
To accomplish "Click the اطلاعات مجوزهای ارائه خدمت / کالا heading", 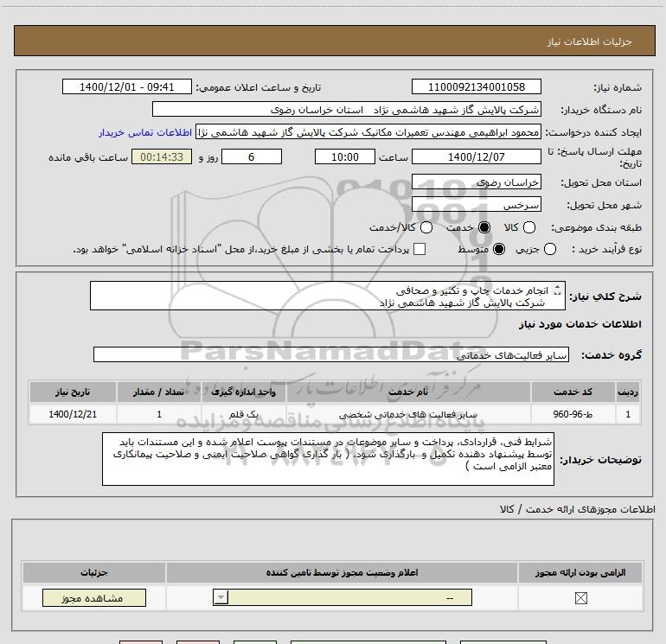I will (x=578, y=509).
